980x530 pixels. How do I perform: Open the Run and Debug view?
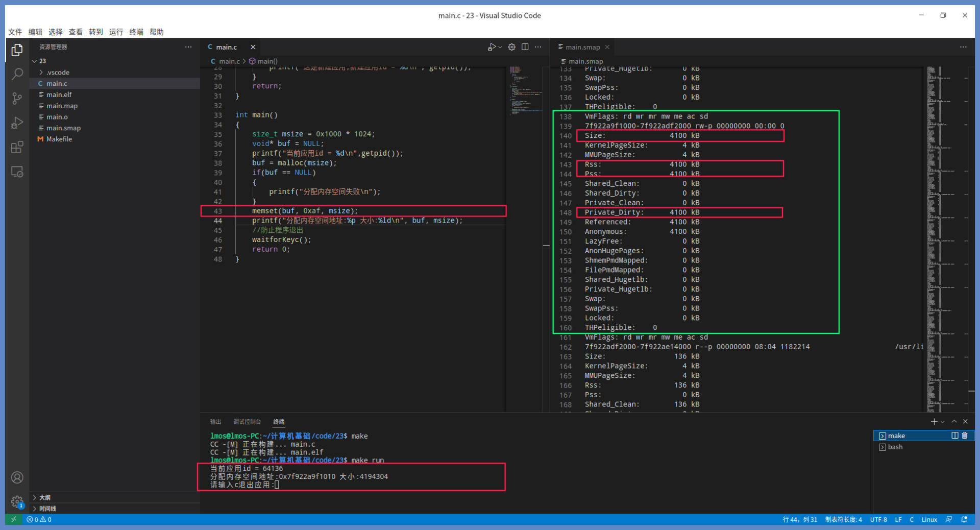click(x=17, y=123)
